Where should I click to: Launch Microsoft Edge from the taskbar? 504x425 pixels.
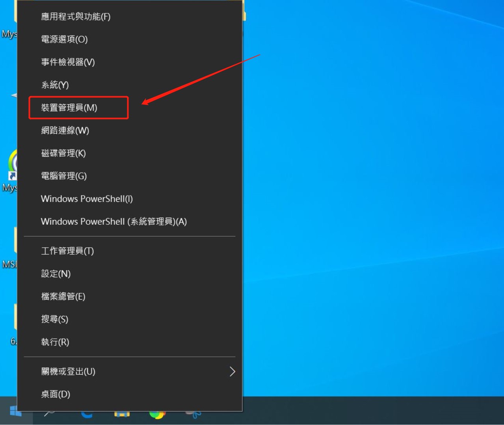[x=87, y=414]
